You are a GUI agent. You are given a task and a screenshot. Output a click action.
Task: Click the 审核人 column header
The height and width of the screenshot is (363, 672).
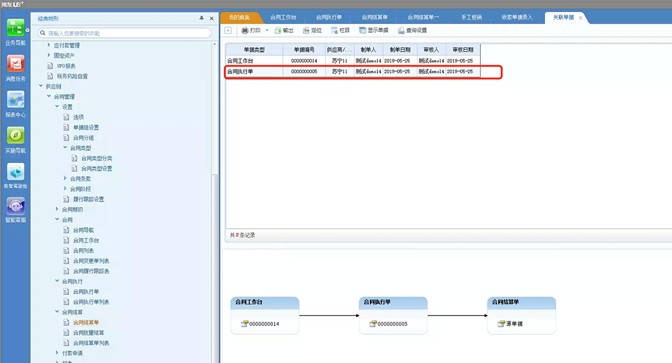coord(431,50)
